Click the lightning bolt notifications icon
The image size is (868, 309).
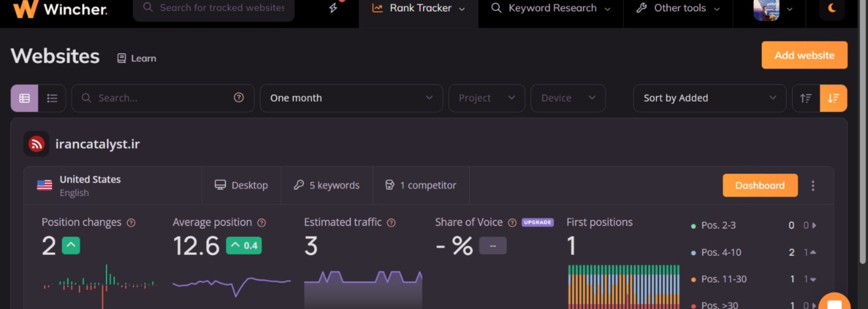click(333, 8)
